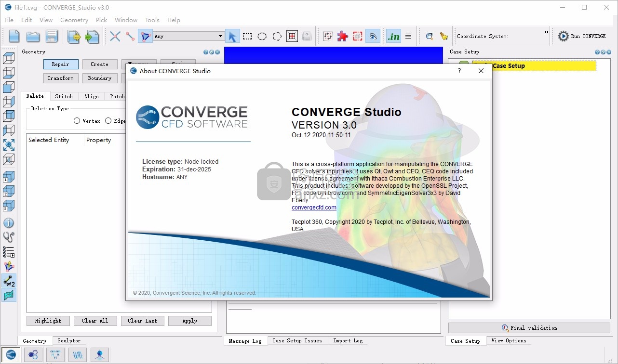Click the Boundary button
The image size is (618, 364).
[x=100, y=78]
